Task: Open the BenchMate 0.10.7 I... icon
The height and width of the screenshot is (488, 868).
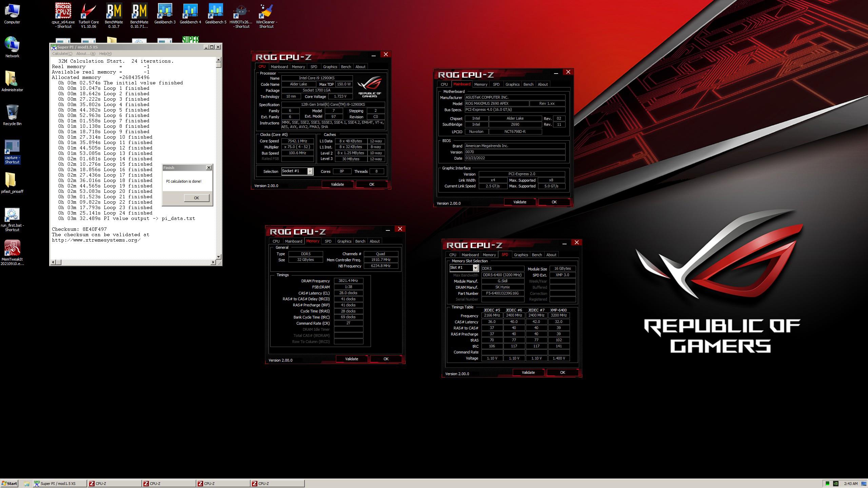Action: pos(139,16)
